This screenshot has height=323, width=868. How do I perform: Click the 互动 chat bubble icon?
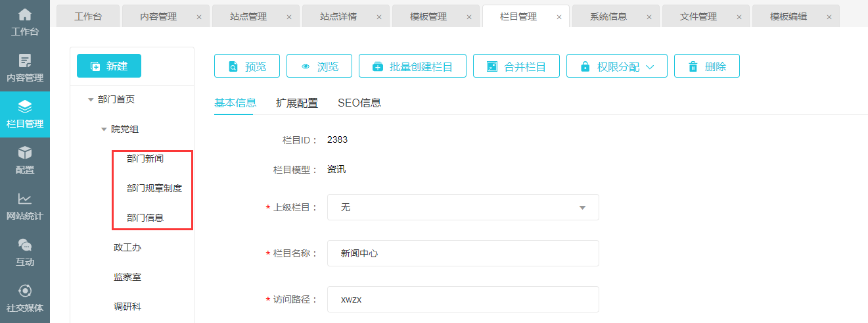click(24, 245)
